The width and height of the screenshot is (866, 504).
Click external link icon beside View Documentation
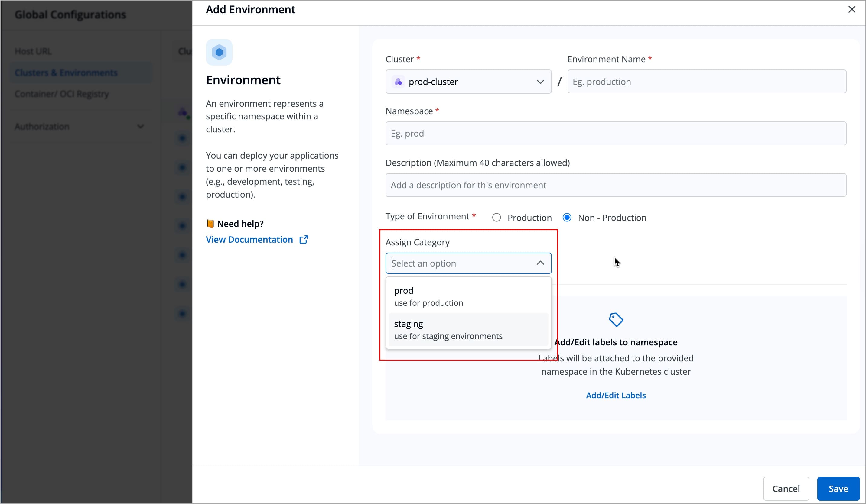tap(304, 240)
